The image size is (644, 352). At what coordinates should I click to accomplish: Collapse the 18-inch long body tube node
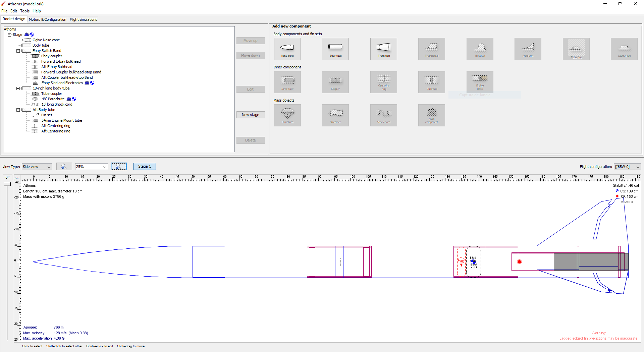point(18,88)
